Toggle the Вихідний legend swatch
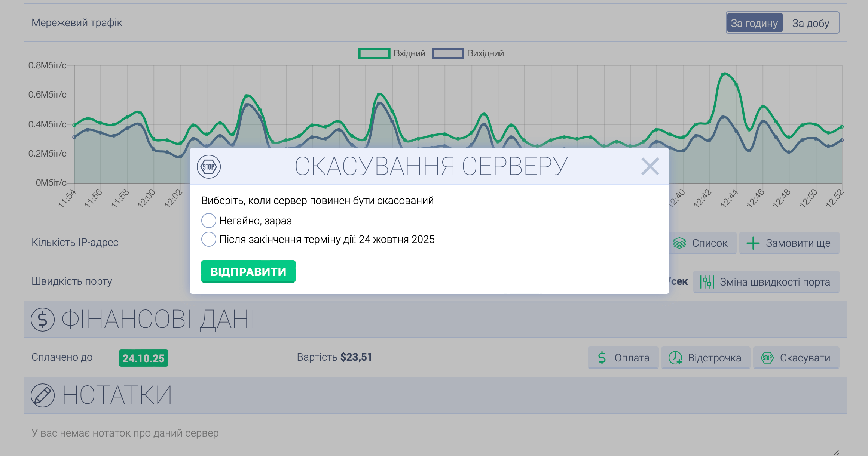This screenshot has height=456, width=868. (448, 53)
